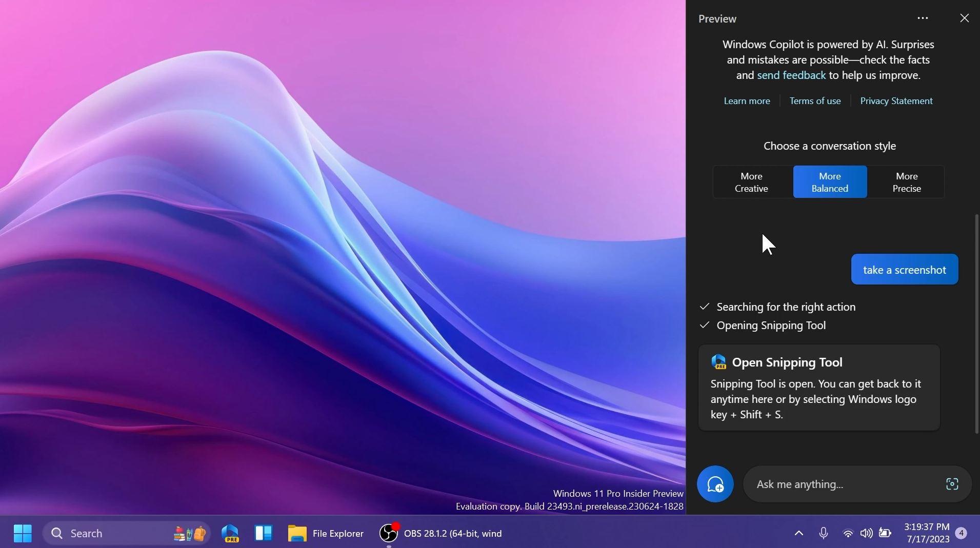Screen dimensions: 980x548
Task: Select More Balanced conversation style
Action: point(830,182)
